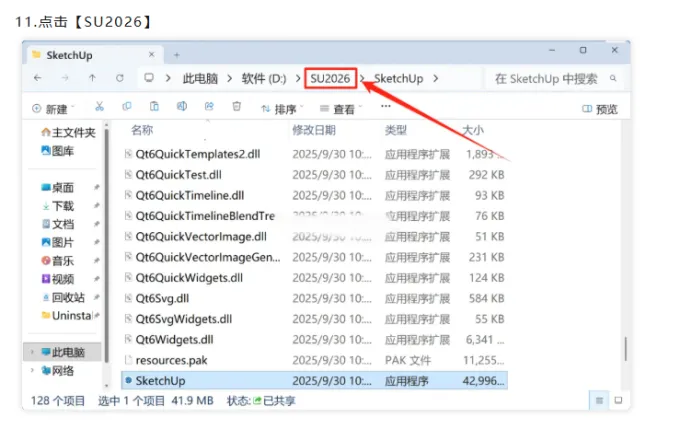Refresh the SketchUp folder view
This screenshot has height=429, width=692.
(120, 78)
